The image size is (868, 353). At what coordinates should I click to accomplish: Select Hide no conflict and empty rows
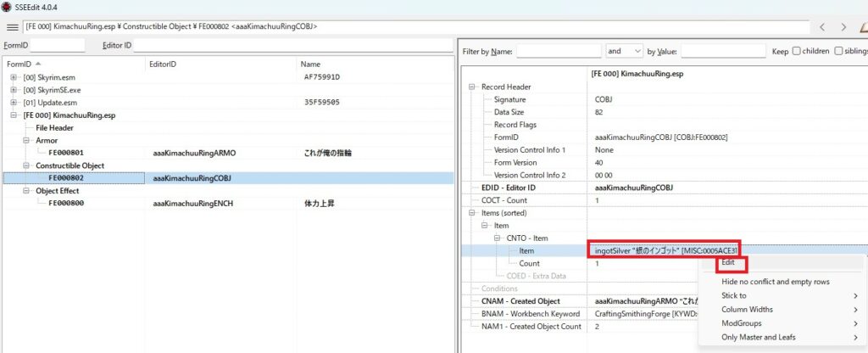(775, 281)
